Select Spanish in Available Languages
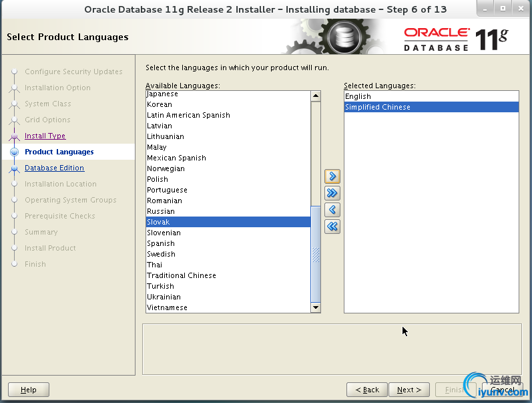 pyautogui.click(x=228, y=244)
